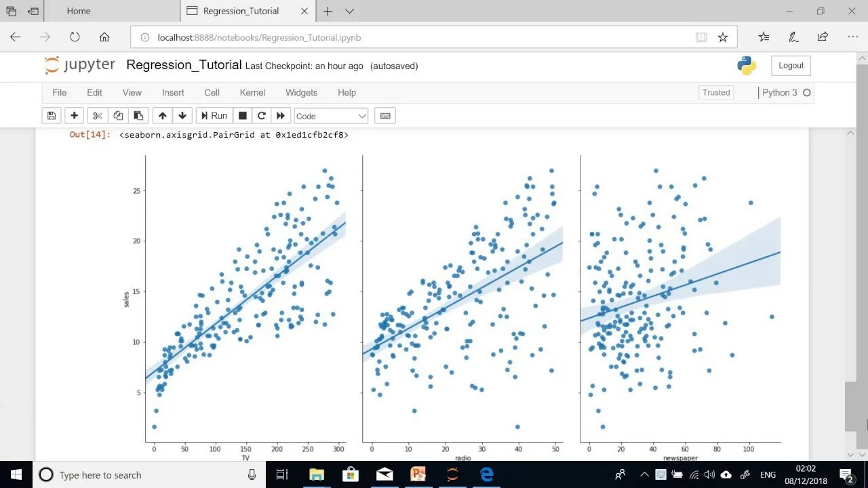
Task: Go forward in the browser
Action: pyautogui.click(x=45, y=37)
